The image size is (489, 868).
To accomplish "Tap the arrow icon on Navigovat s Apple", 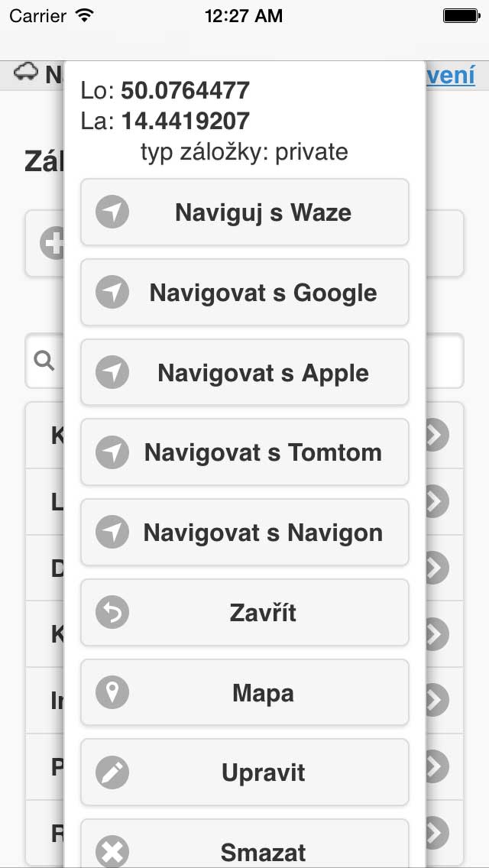I will (112, 373).
